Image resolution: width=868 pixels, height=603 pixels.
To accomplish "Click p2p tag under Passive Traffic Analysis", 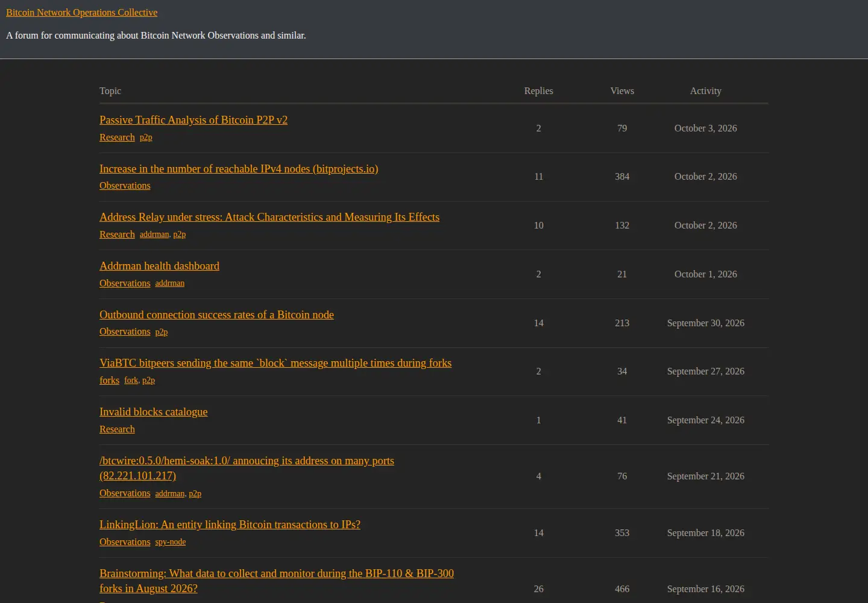I will pos(146,137).
